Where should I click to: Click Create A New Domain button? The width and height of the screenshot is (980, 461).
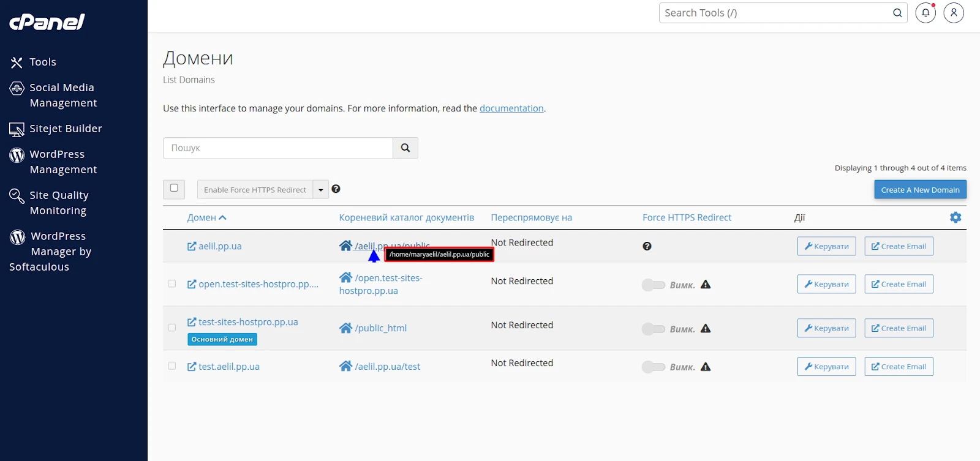coord(920,190)
